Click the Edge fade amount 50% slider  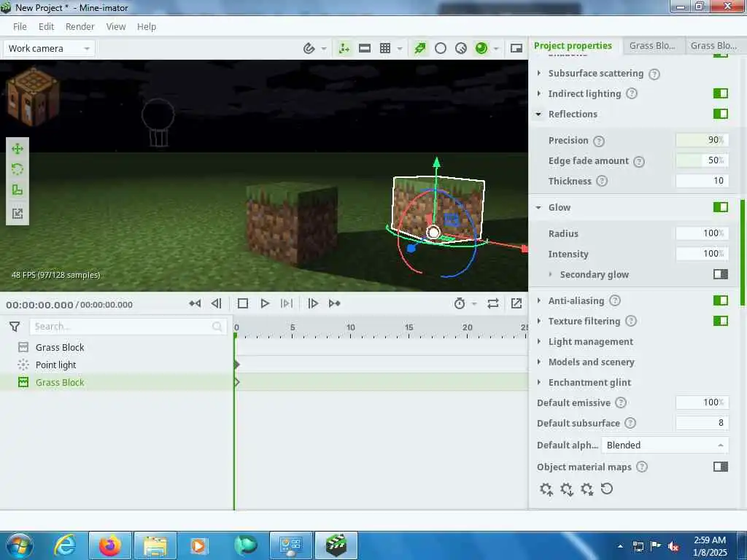(x=702, y=160)
